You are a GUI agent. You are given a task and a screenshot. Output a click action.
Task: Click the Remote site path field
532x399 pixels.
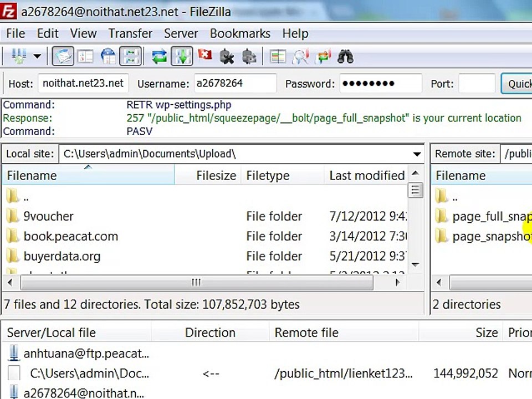(516, 154)
